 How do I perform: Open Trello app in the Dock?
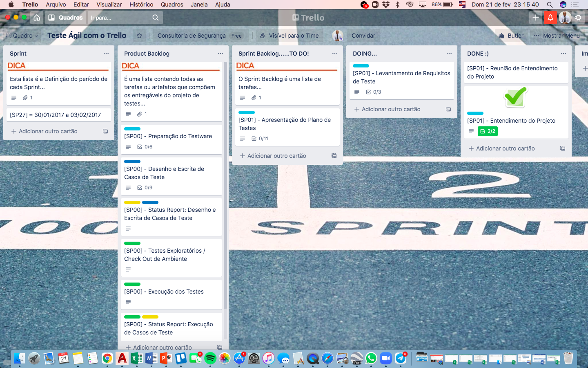tap(181, 359)
